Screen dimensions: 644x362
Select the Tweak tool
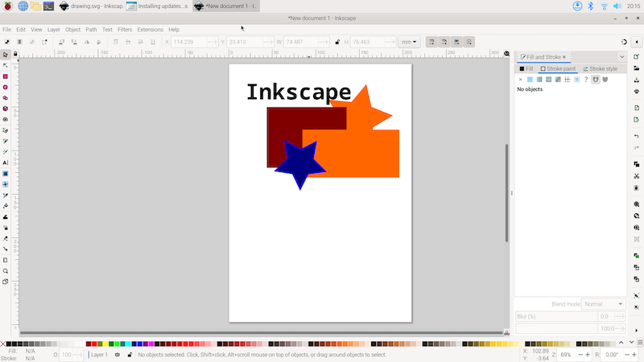click(x=6, y=216)
